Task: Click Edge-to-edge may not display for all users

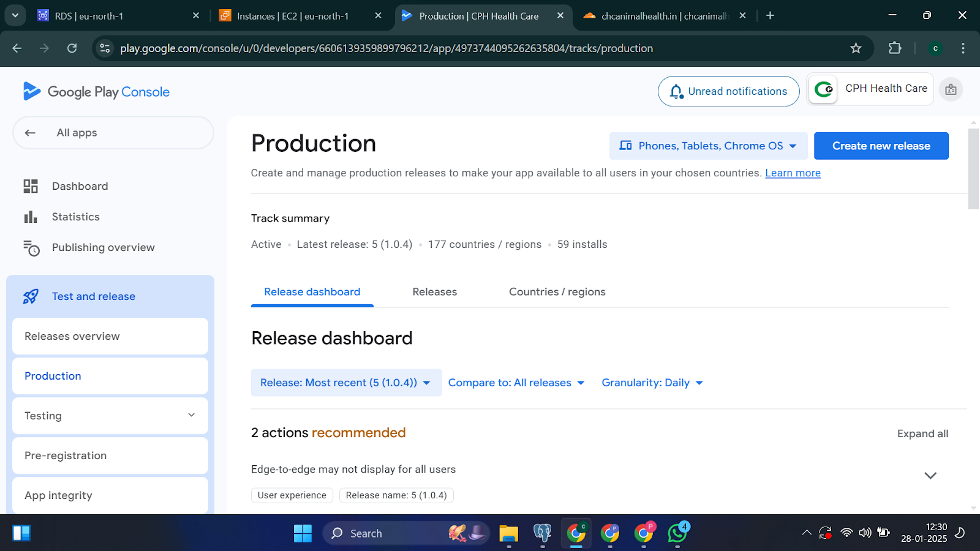Action: tap(353, 470)
